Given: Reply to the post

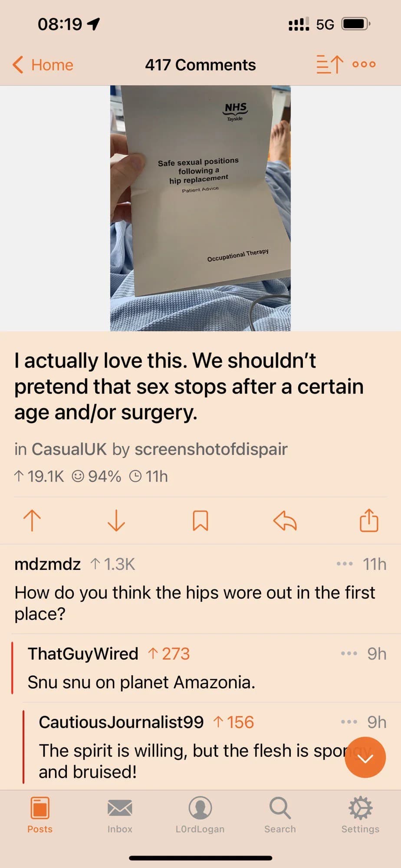Looking at the screenshot, I should click(285, 520).
